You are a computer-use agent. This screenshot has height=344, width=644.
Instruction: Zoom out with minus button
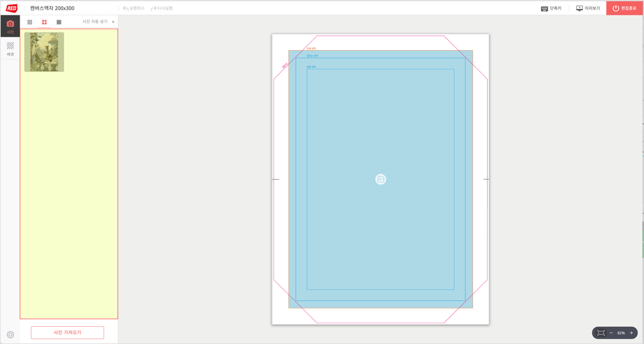(x=611, y=333)
